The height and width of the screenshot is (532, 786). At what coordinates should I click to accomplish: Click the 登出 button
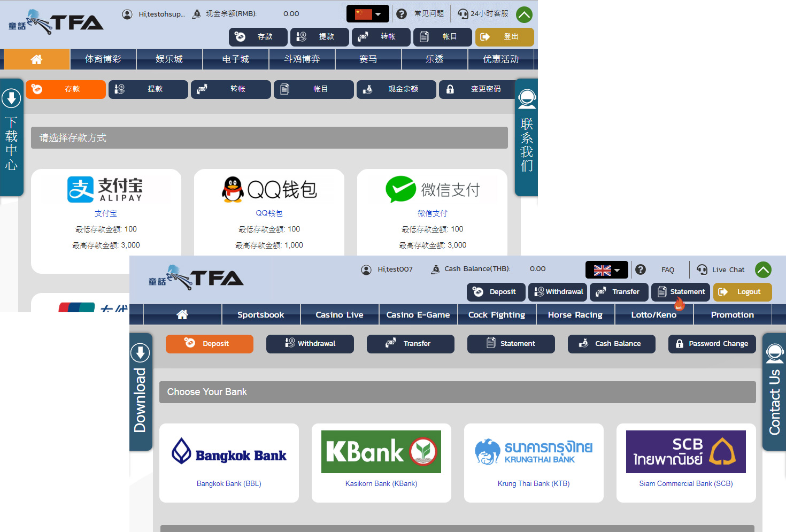tap(505, 37)
